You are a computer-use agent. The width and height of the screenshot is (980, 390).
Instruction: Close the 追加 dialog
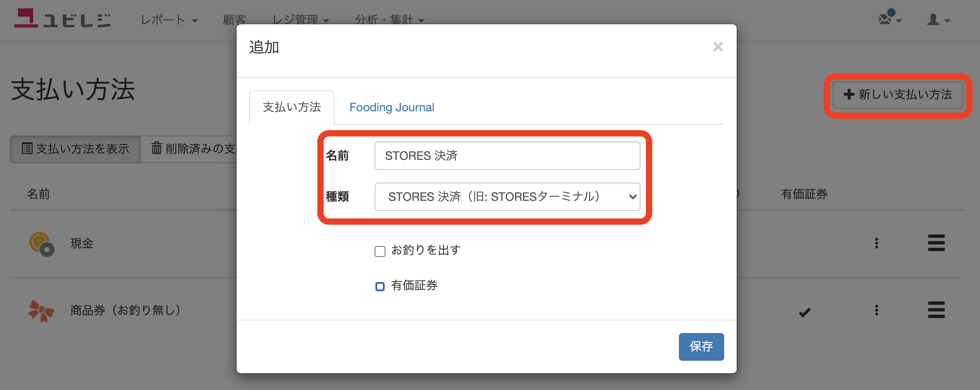718,47
